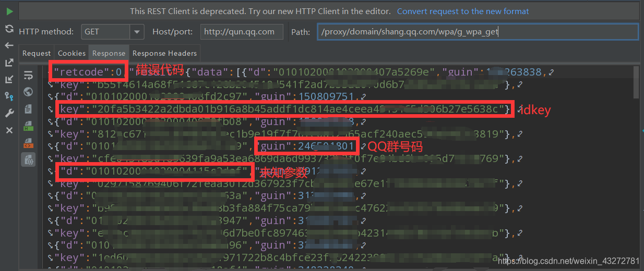Select the Response tab
Screen dimensions: 644x271
pyautogui.click(x=109, y=53)
